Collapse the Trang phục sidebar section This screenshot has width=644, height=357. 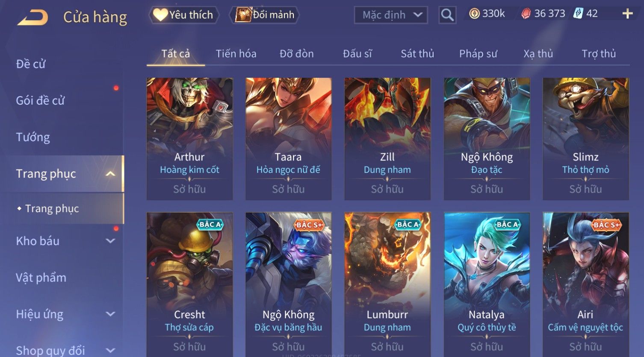tap(110, 174)
